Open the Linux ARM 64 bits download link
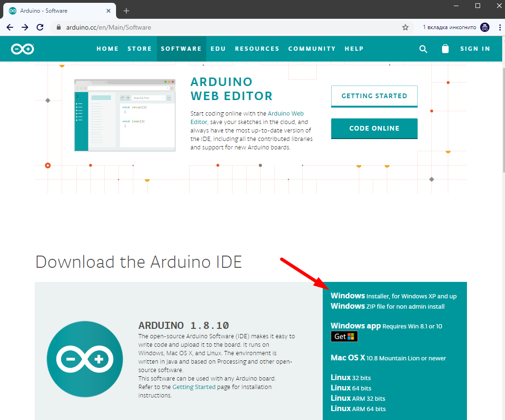The width and height of the screenshot is (505, 420). pyautogui.click(x=358, y=409)
